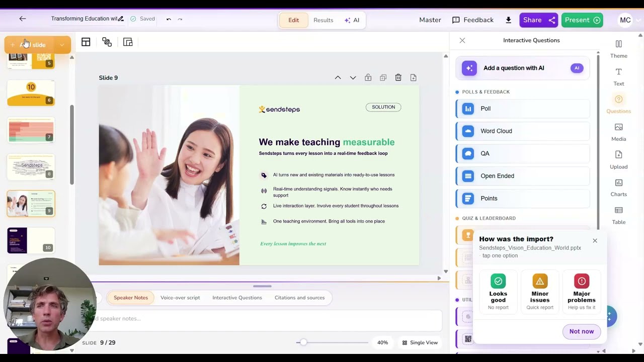The height and width of the screenshot is (362, 644).
Task: Select the Voice-over script tab
Action: 180,298
